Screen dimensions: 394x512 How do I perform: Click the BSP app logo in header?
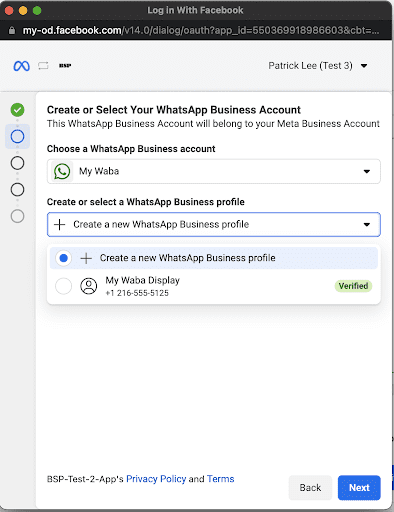click(x=65, y=66)
